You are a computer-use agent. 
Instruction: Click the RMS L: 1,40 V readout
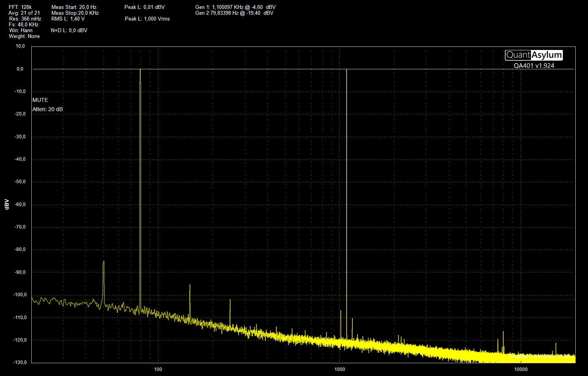68,19
